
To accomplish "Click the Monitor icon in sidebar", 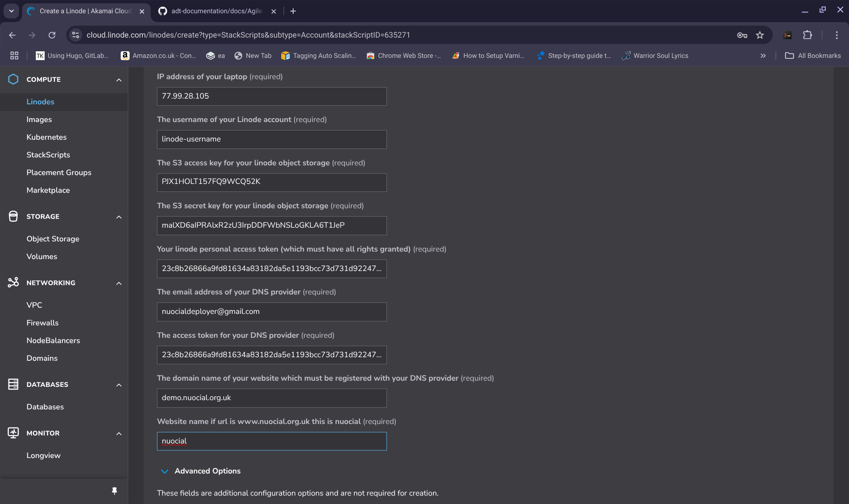I will pyautogui.click(x=13, y=433).
